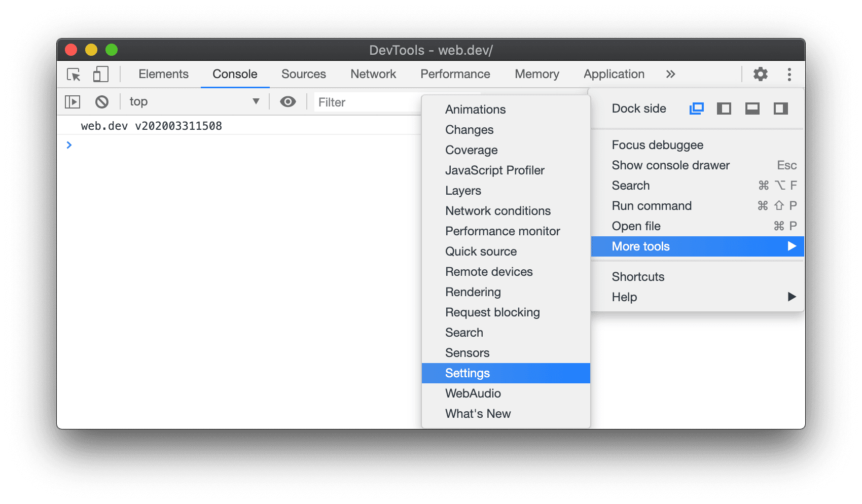Select the inspect element cursor tool
This screenshot has height=504, width=862.
coord(73,74)
